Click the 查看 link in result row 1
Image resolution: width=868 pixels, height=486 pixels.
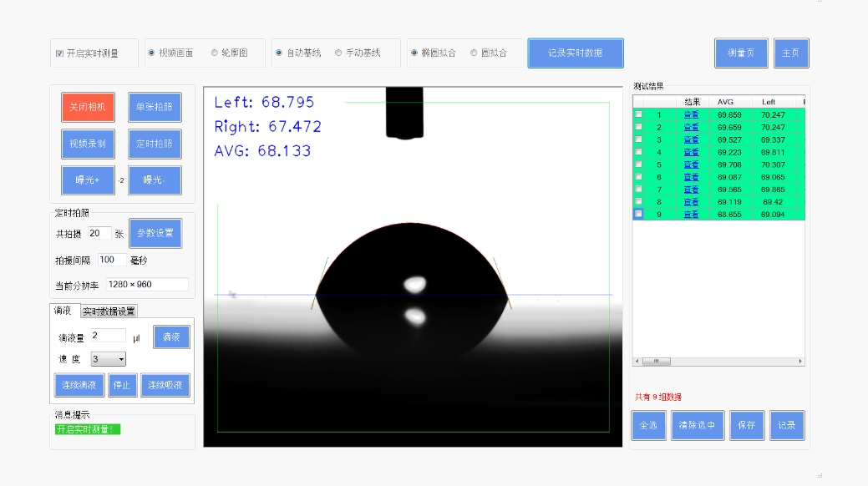(x=691, y=115)
